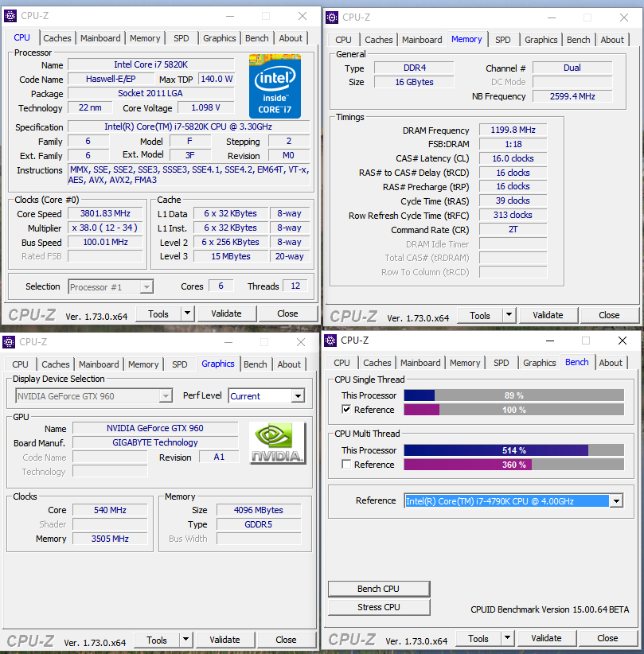Viewport: 644px width, 654px height.
Task: Click the NVIDIA logo in the Graphics window
Action: pyautogui.click(x=278, y=443)
